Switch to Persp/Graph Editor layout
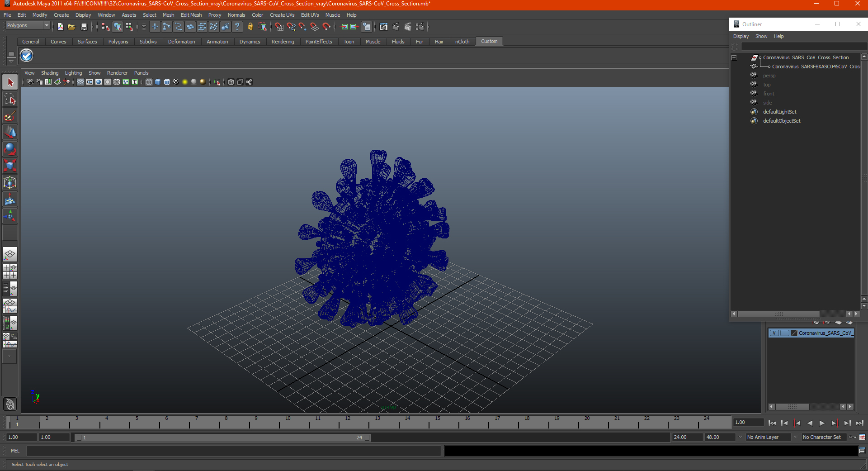This screenshot has height=471, width=868. 10,306
